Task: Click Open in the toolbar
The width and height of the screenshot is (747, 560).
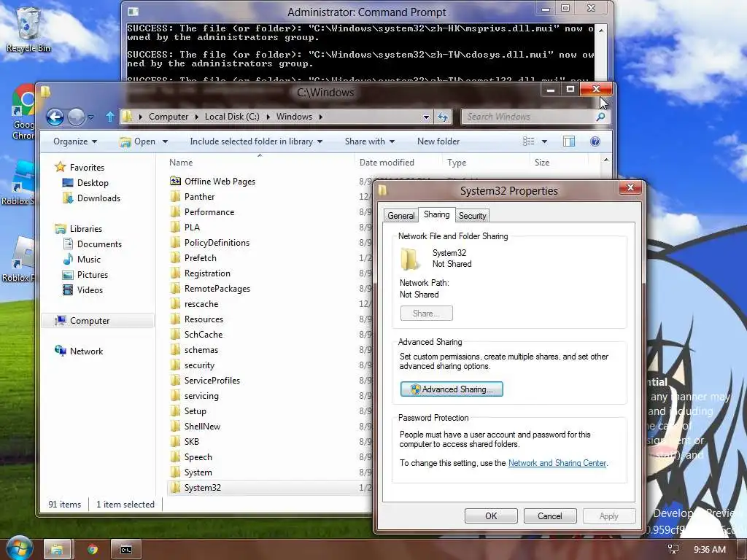Action: point(138,141)
